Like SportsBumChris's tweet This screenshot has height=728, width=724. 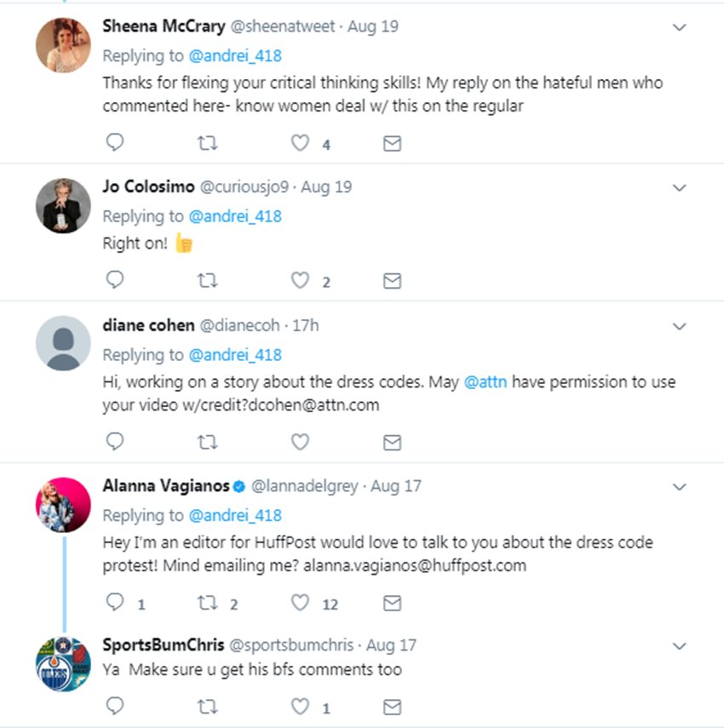[x=300, y=707]
